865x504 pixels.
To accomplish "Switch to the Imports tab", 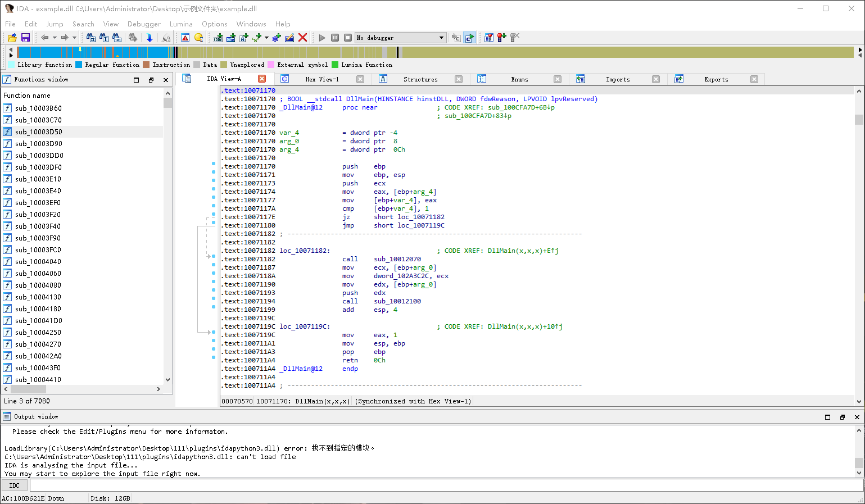I will point(617,79).
